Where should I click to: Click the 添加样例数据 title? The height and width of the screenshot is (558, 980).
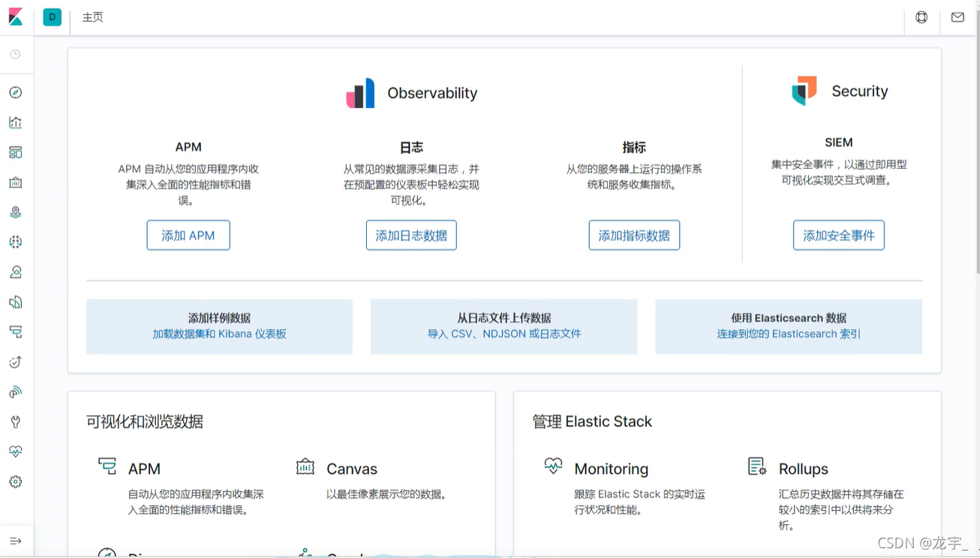pos(220,318)
